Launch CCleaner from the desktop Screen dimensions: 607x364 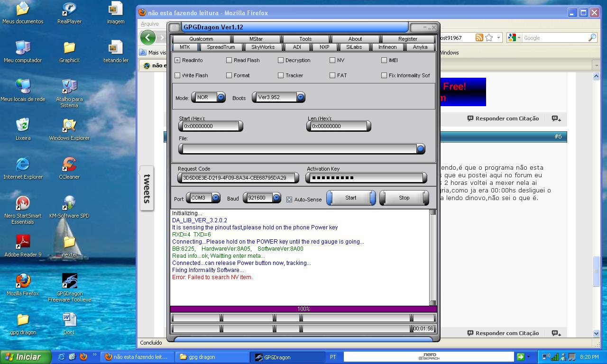point(69,168)
